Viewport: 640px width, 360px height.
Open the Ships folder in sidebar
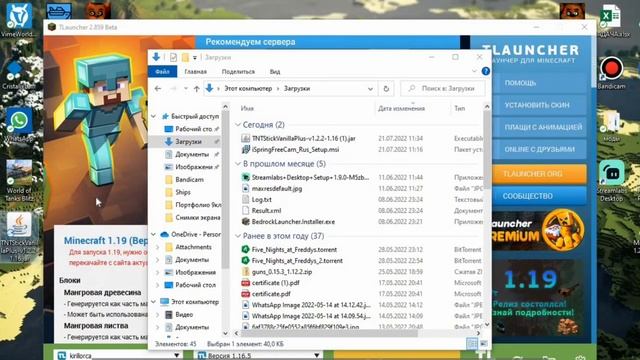pyautogui.click(x=182, y=192)
